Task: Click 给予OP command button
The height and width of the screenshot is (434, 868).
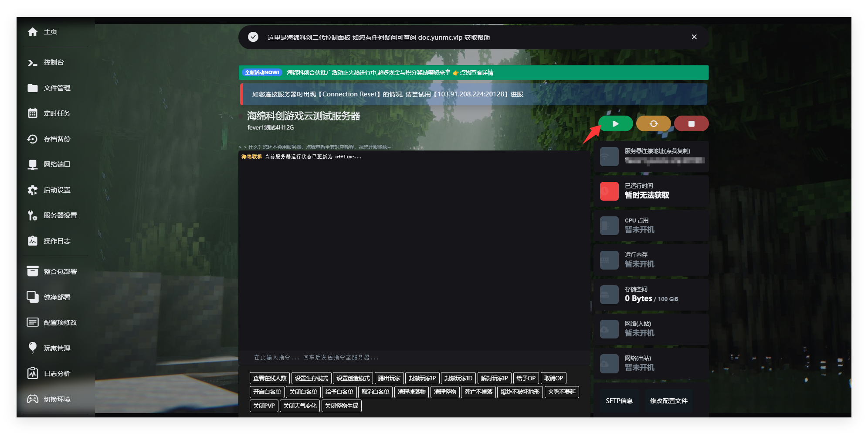Action: click(526, 378)
